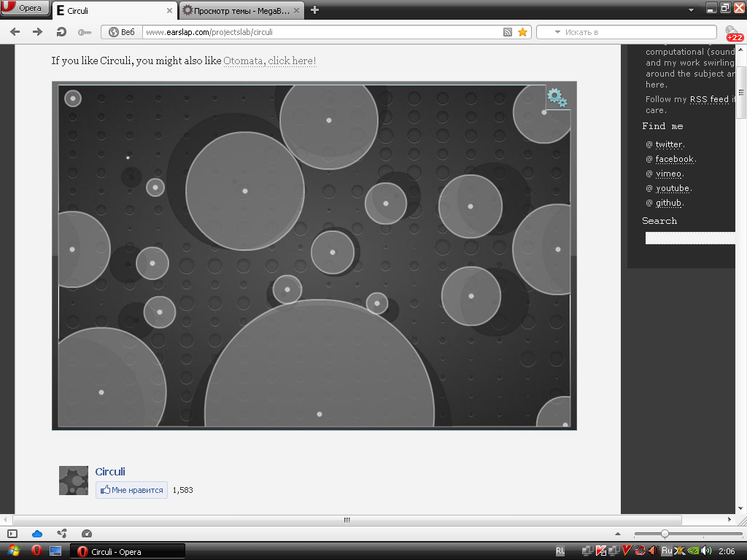Open a new tab with plus button

click(314, 10)
